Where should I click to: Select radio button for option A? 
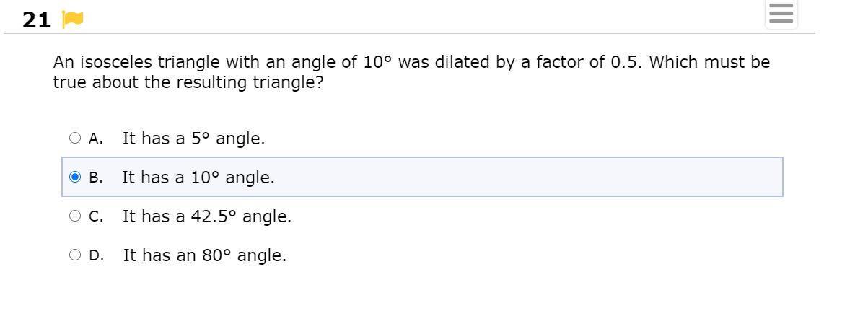pos(75,138)
